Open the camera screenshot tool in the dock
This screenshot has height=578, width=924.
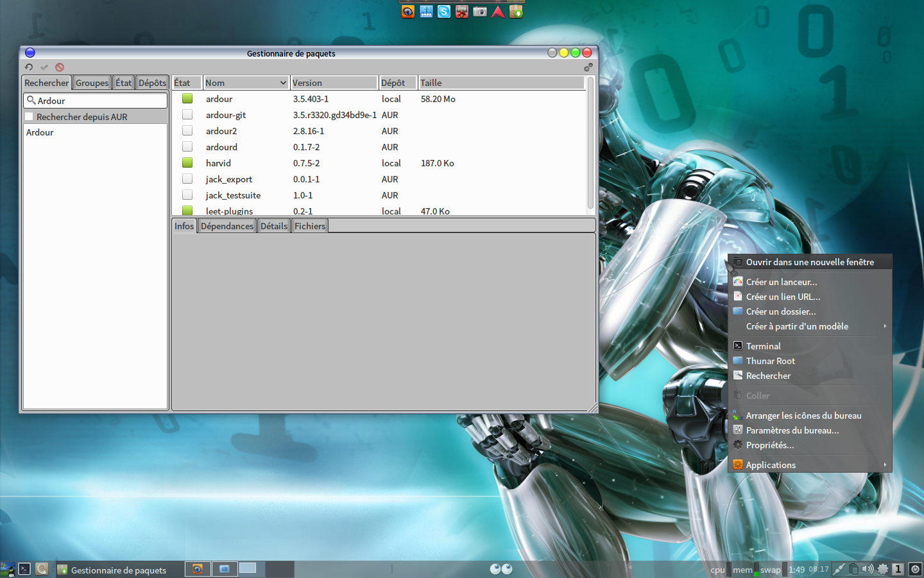click(480, 12)
